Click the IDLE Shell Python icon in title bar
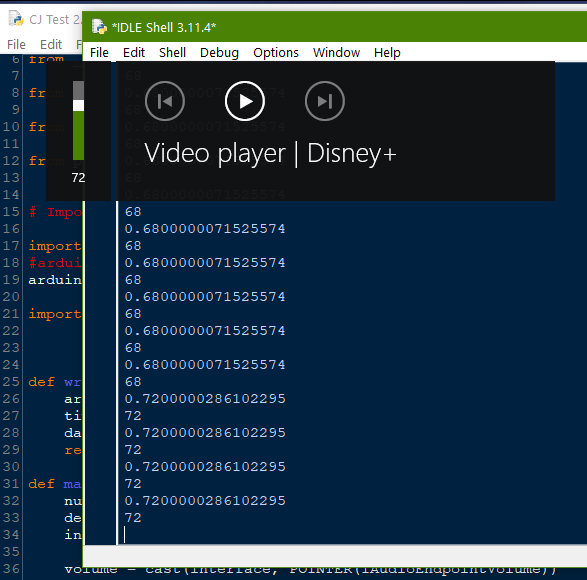Screen dimensions: 587x580 point(99,27)
